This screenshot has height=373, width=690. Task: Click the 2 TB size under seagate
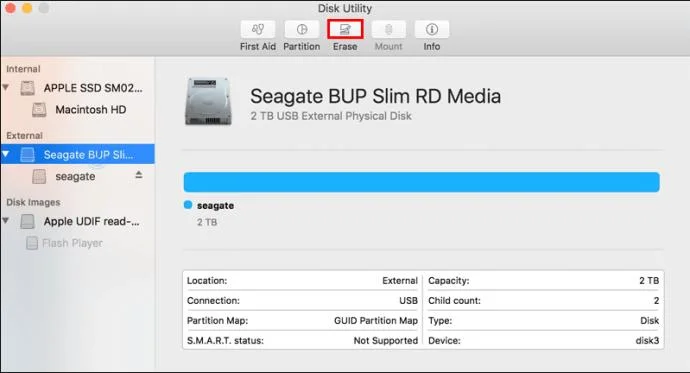[x=207, y=222]
